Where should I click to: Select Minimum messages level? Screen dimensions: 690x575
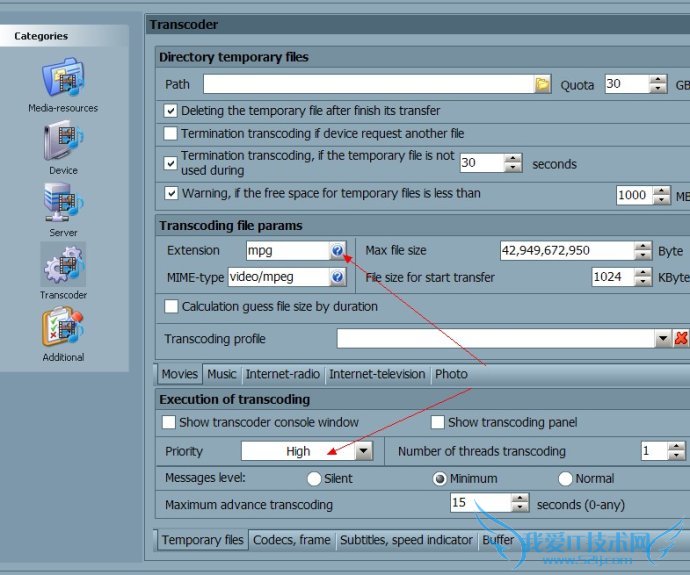click(x=439, y=478)
